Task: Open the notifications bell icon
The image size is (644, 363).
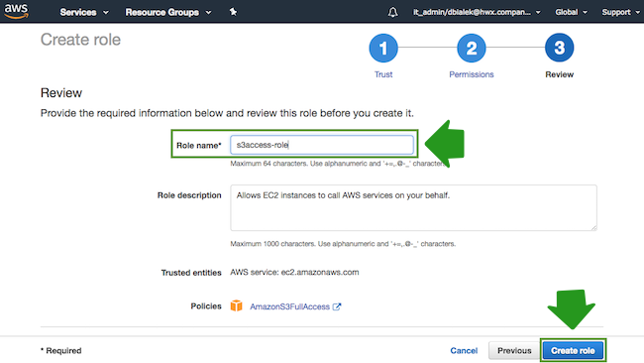Action: [x=392, y=12]
